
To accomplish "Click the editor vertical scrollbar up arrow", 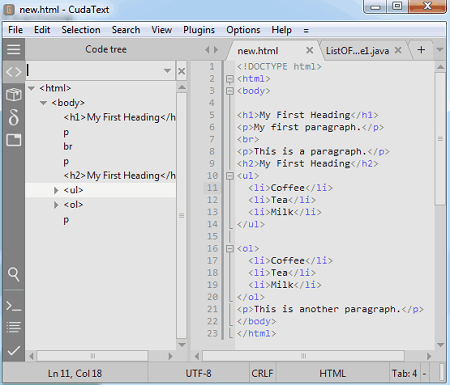I will (x=440, y=67).
